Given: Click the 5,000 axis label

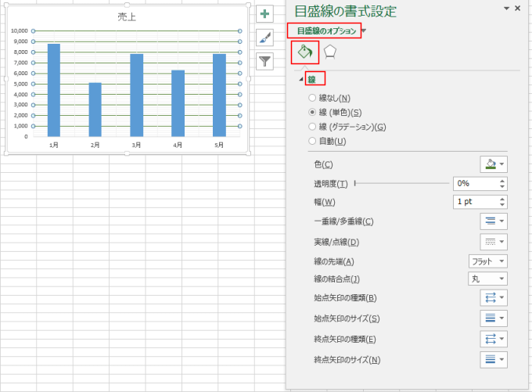Looking at the screenshot, I should [x=20, y=84].
